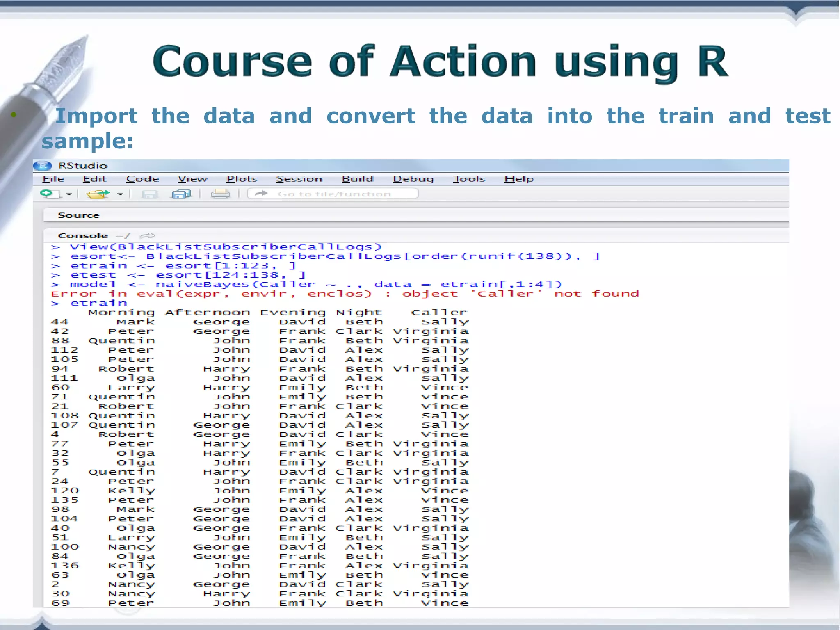This screenshot has height=630, width=840.
Task: Open the Edit menu
Action: pos(95,179)
